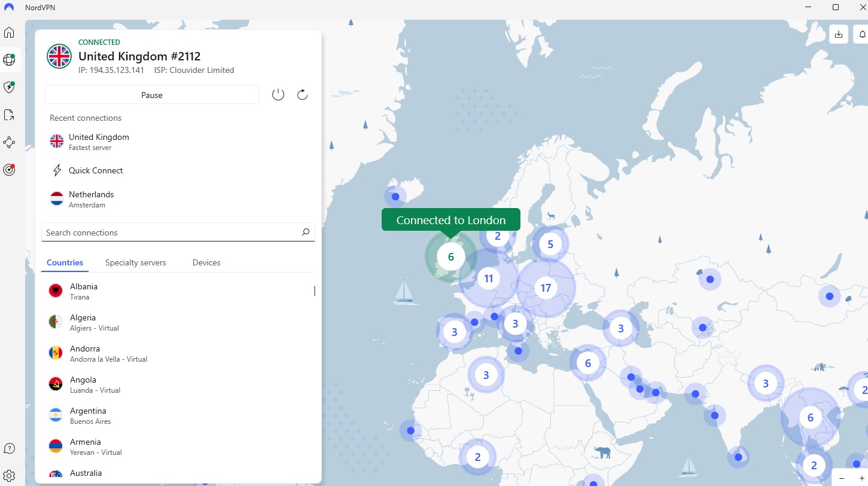Click the map cluster showing 17
Viewport: 868px width, 486px height.
click(x=546, y=288)
